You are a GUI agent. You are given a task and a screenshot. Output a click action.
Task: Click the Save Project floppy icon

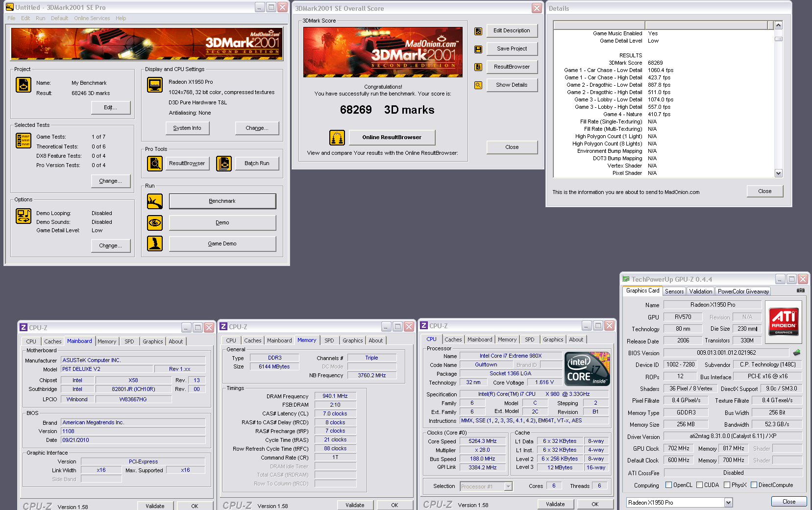tap(478, 49)
